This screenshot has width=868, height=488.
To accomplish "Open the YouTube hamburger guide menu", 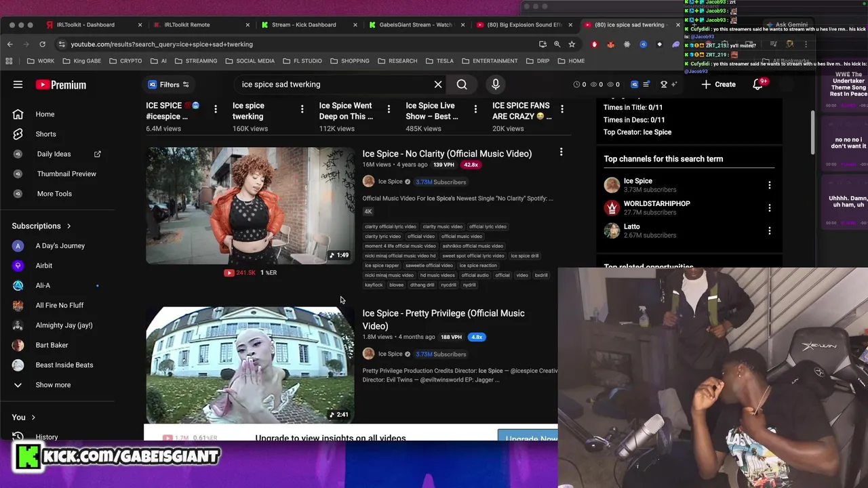I will pyautogui.click(x=18, y=85).
